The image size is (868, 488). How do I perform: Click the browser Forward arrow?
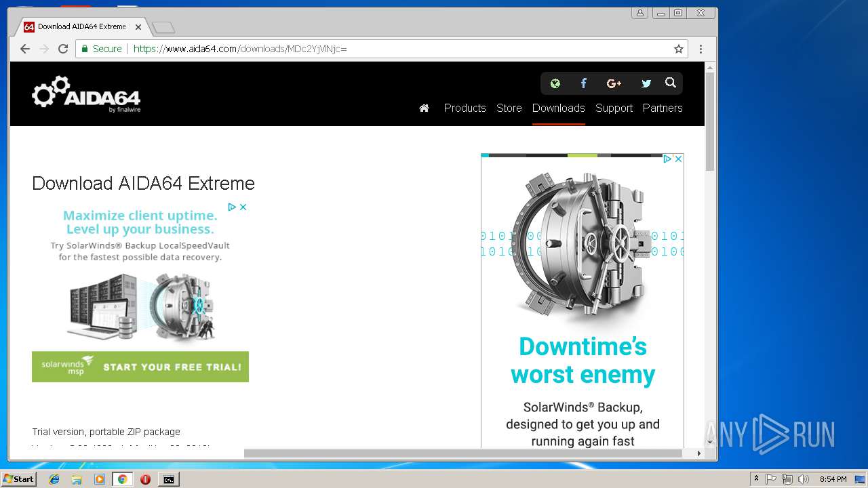coord(44,49)
